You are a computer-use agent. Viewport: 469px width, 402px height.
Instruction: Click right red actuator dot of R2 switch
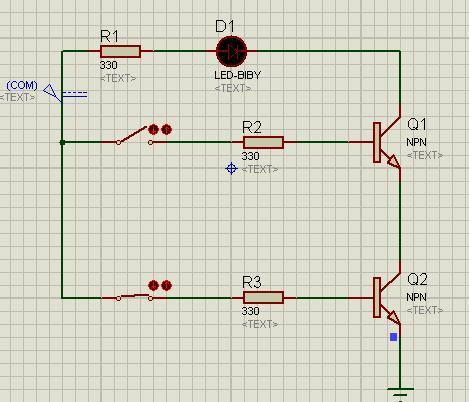(x=166, y=129)
